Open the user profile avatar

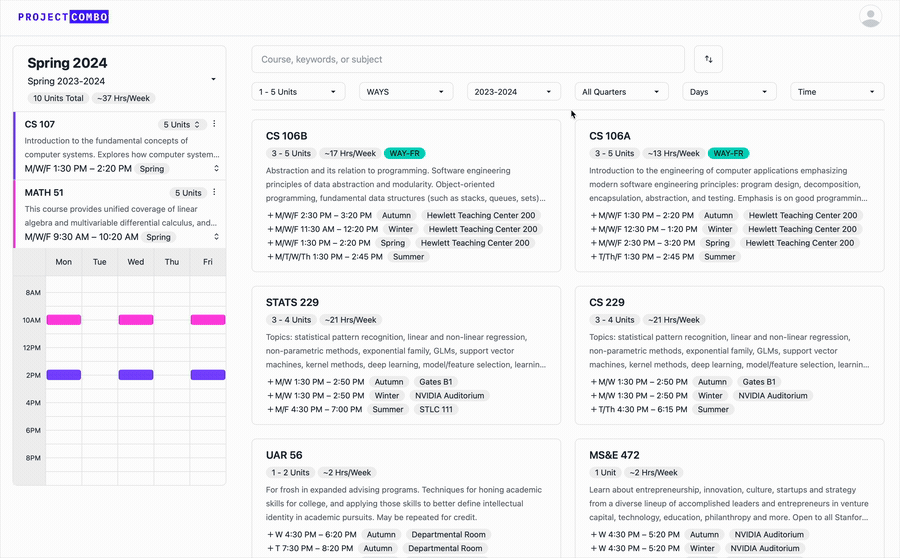point(870,16)
